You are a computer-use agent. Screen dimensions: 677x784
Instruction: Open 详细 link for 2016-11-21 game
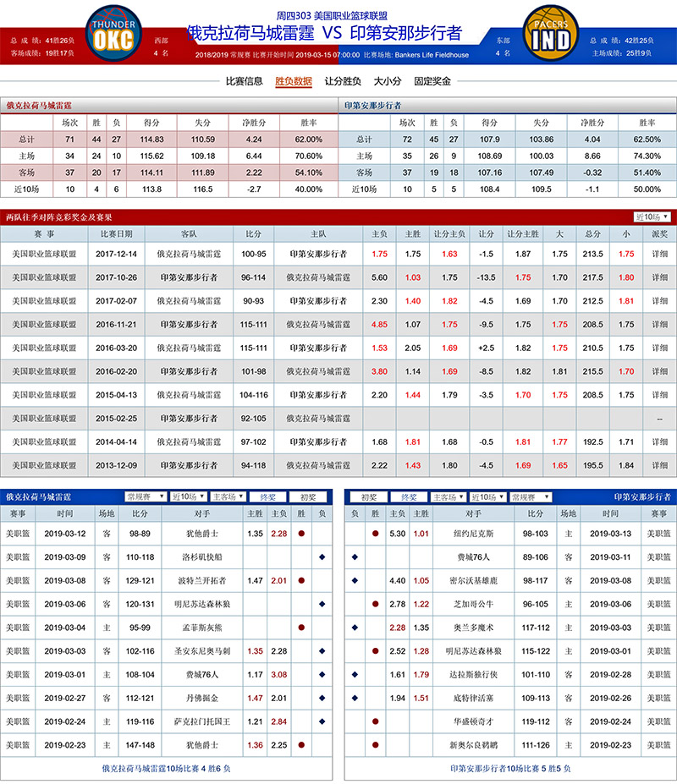coord(659,325)
